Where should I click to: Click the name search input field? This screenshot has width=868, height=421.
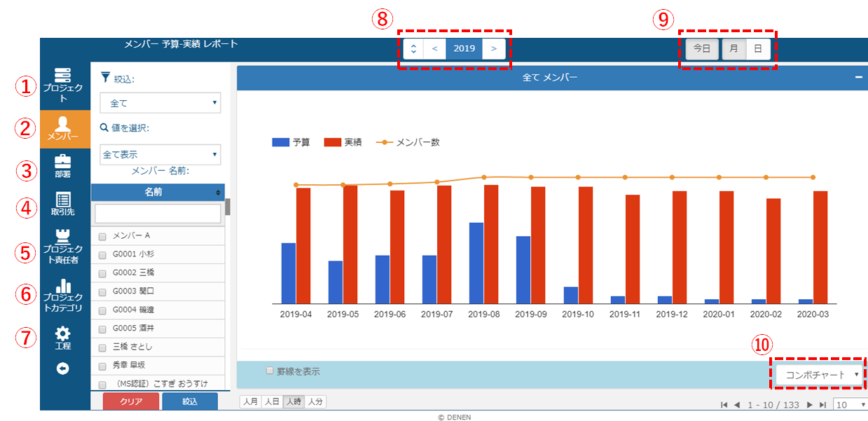click(158, 213)
